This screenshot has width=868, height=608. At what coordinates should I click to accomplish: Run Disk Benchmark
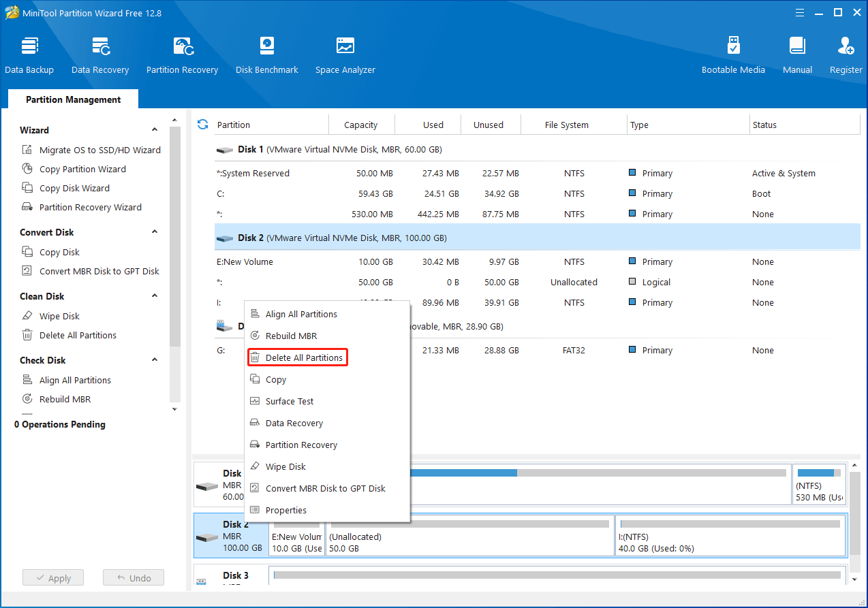pos(266,53)
